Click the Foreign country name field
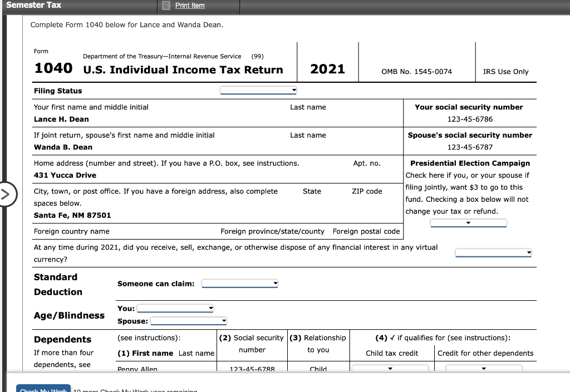The width and height of the screenshot is (570, 392). click(70, 231)
